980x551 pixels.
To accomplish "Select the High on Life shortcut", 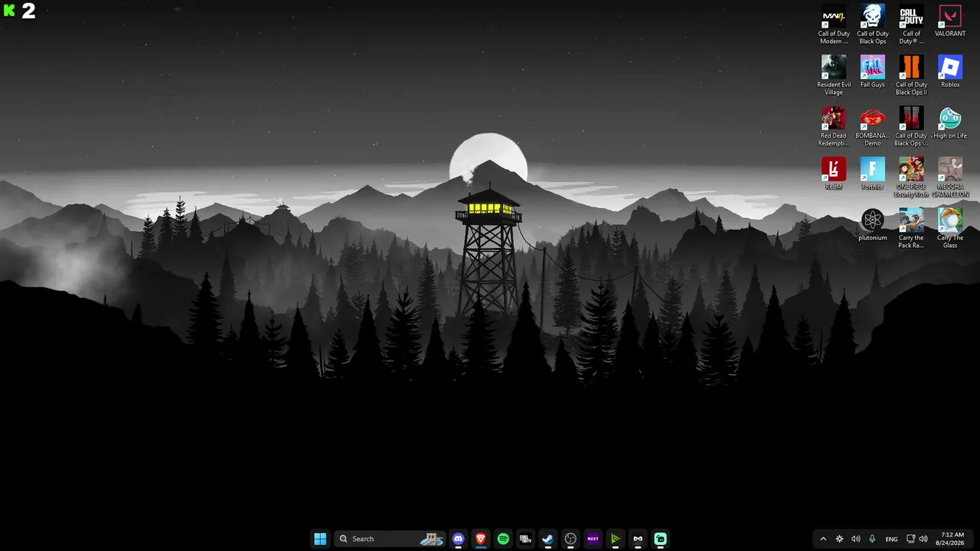I will [950, 123].
